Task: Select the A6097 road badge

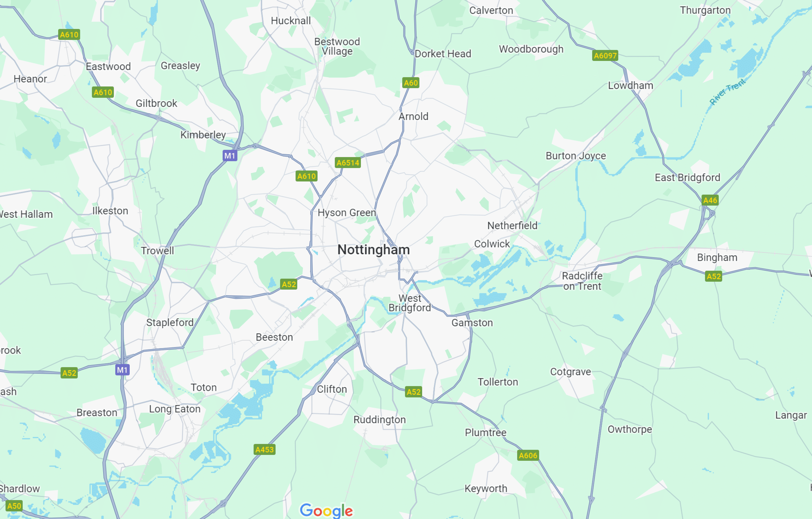Action: point(605,55)
